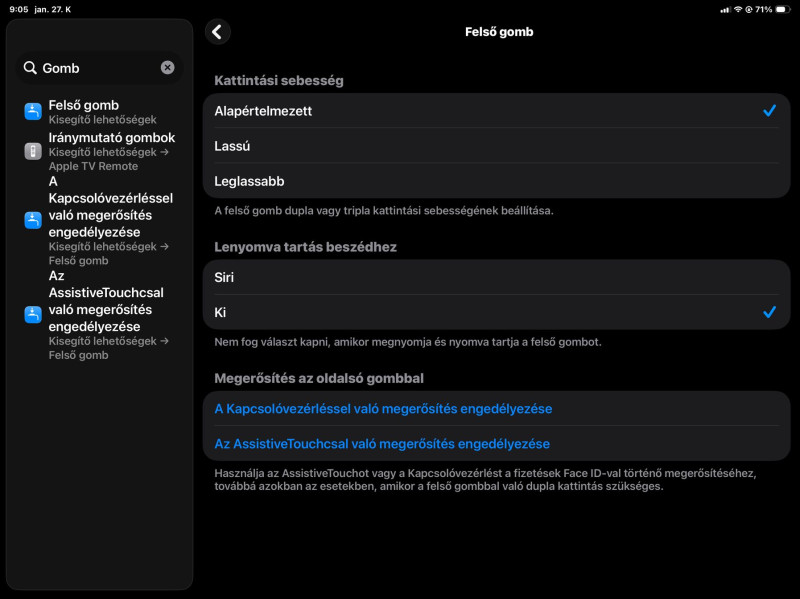Screen dimensions: 800x599
Task: Tap the magnifying glass search icon
Action: point(30,68)
